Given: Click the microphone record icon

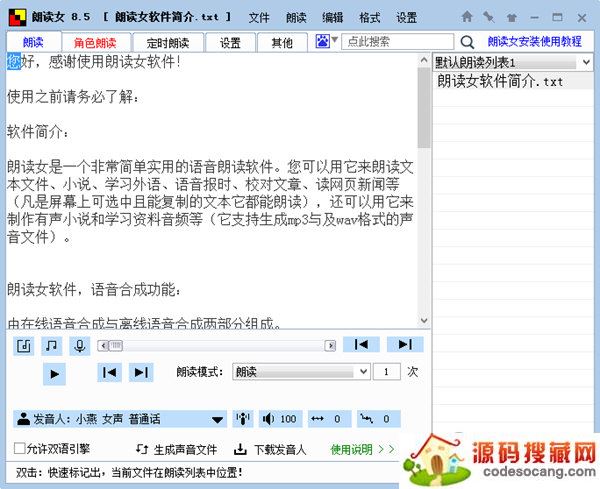Looking at the screenshot, I should click(x=80, y=346).
